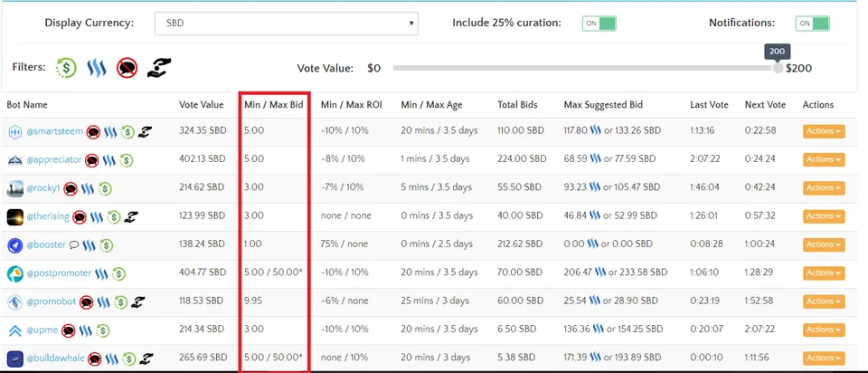Click Steem icon in @appreciator row
The width and height of the screenshot is (868, 373).
(109, 160)
